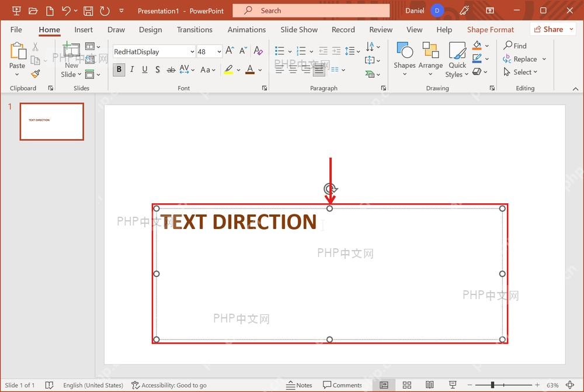Screen dimensions: 584x392
Task: Click the Paste clipboard icon
Action: coord(18,51)
